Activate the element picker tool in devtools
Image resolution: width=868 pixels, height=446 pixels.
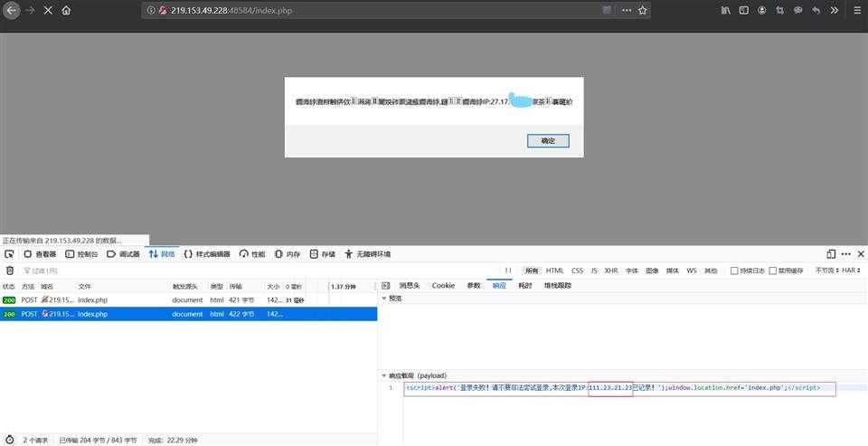coord(9,254)
